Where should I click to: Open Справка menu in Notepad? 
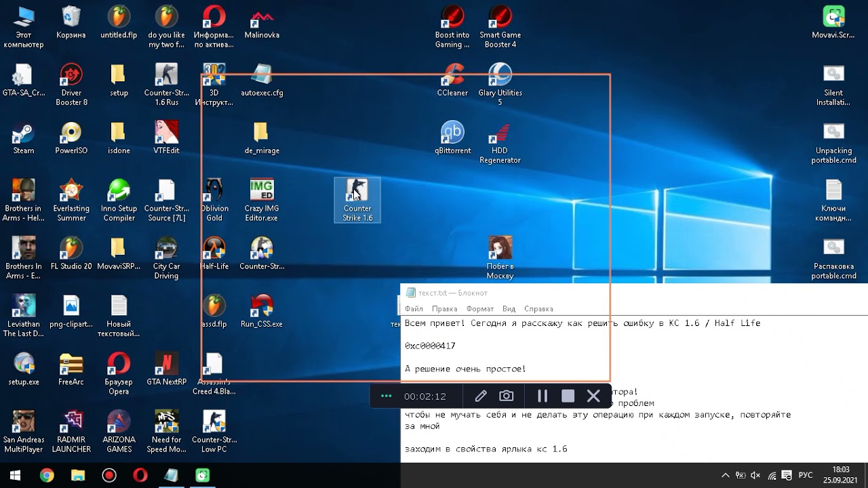click(538, 308)
